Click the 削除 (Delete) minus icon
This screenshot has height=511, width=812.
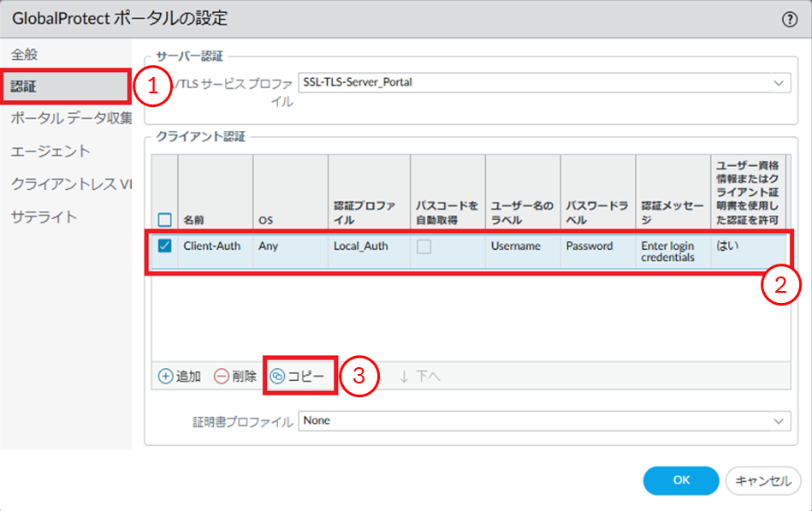click(222, 376)
